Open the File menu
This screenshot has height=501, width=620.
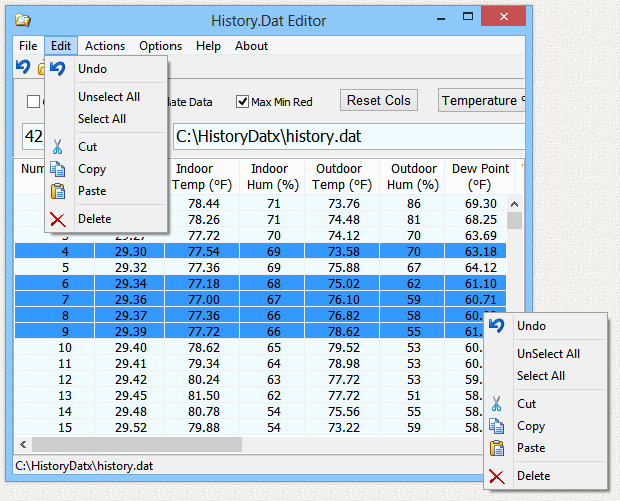pyautogui.click(x=28, y=46)
